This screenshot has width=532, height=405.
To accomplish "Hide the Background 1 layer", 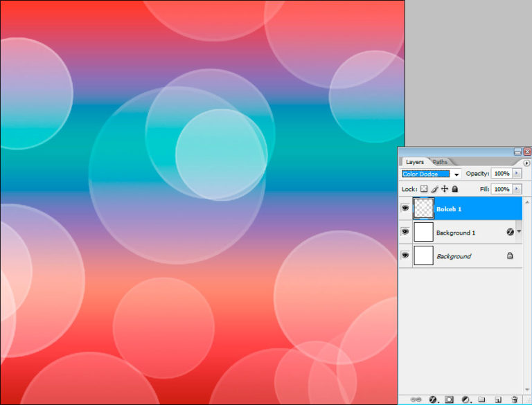I will pos(405,231).
